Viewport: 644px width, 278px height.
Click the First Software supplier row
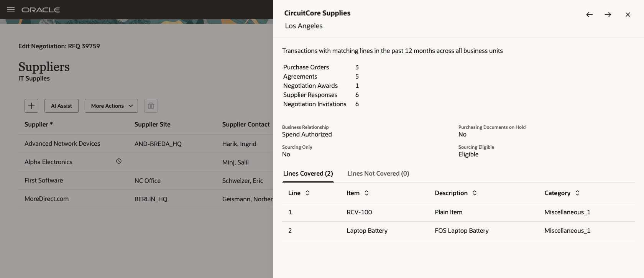(x=146, y=181)
